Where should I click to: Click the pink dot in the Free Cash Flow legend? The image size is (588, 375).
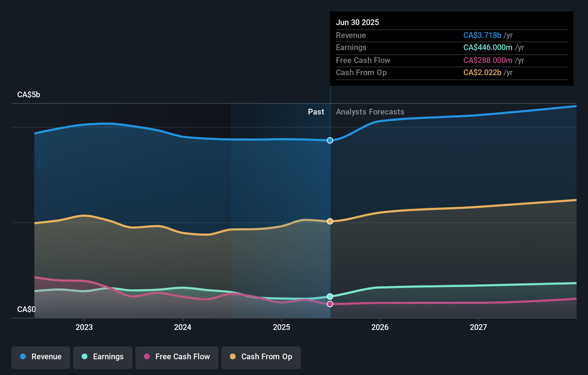146,357
